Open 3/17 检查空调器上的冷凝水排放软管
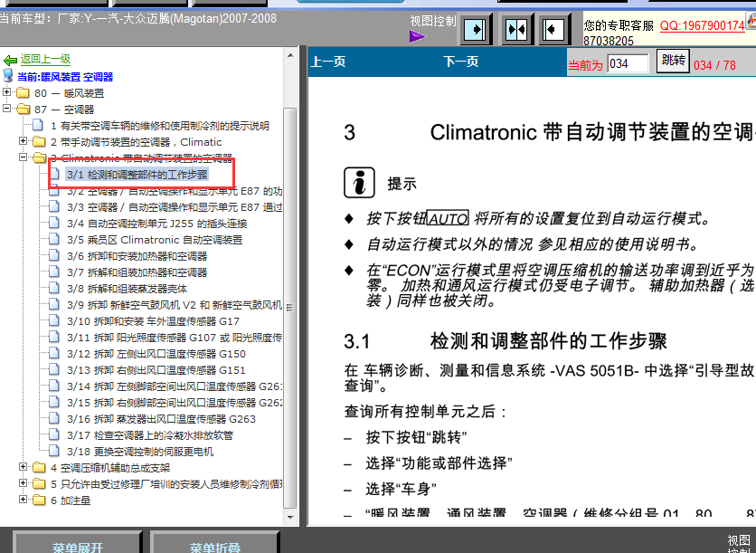 pyautogui.click(x=150, y=435)
